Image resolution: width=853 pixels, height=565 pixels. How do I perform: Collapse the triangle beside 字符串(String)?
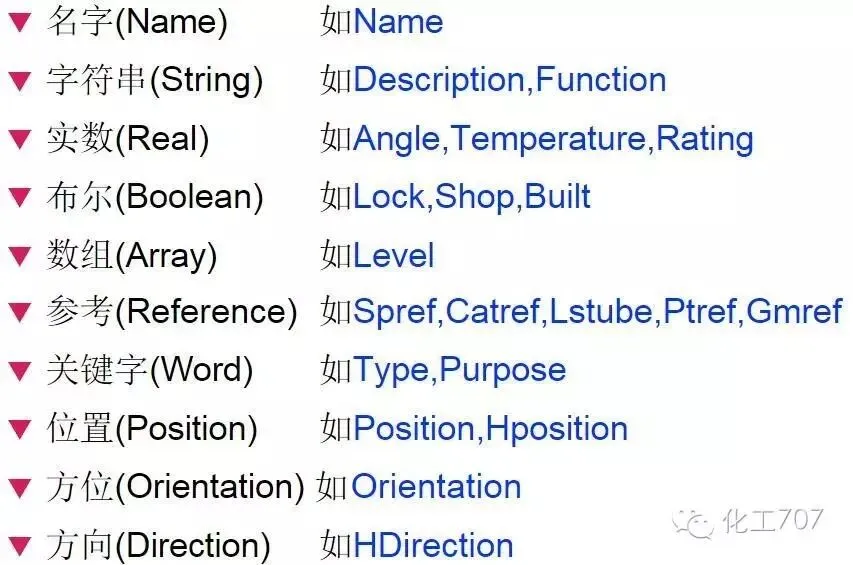[20, 80]
